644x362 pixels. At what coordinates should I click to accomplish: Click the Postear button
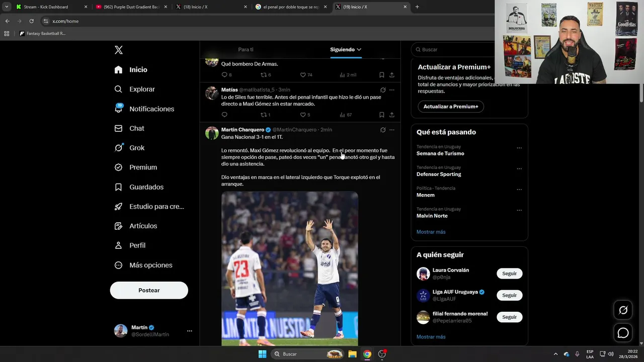[149, 290]
